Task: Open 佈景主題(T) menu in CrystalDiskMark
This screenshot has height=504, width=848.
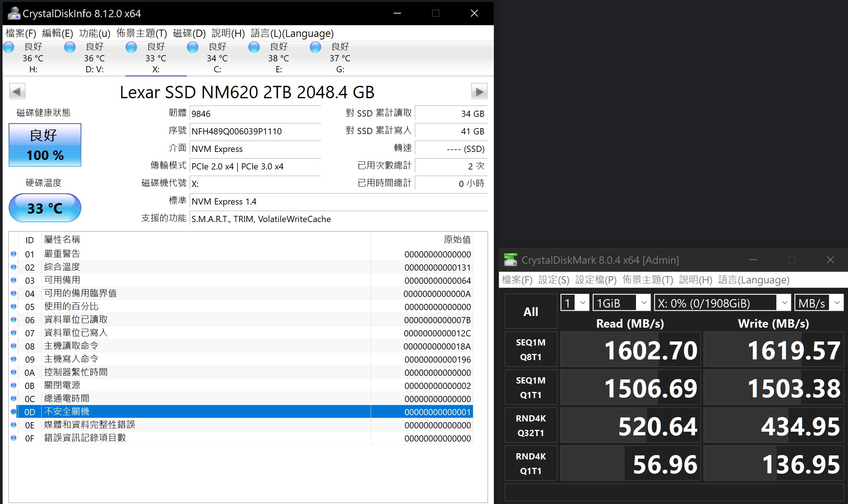Action: 648,280
